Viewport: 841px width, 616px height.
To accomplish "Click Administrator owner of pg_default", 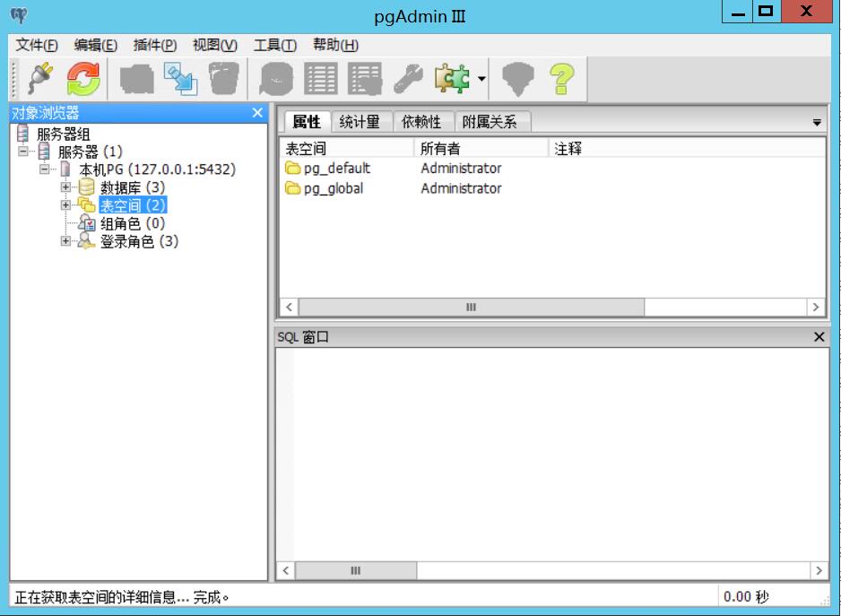I will click(x=461, y=168).
